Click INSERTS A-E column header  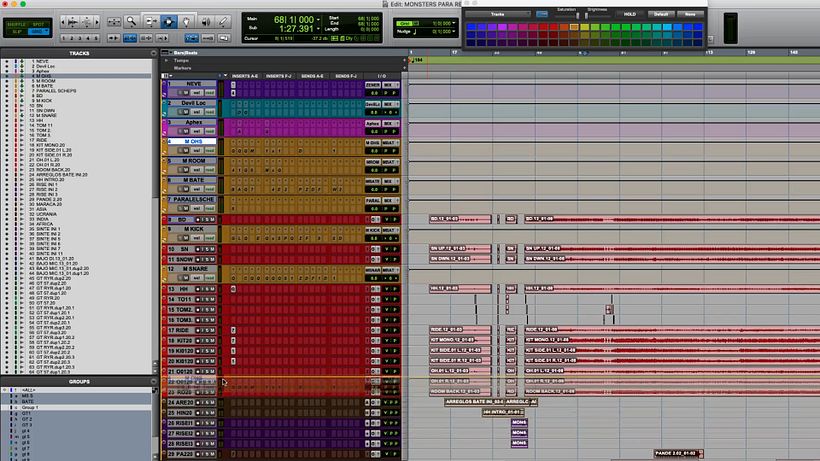coord(245,76)
